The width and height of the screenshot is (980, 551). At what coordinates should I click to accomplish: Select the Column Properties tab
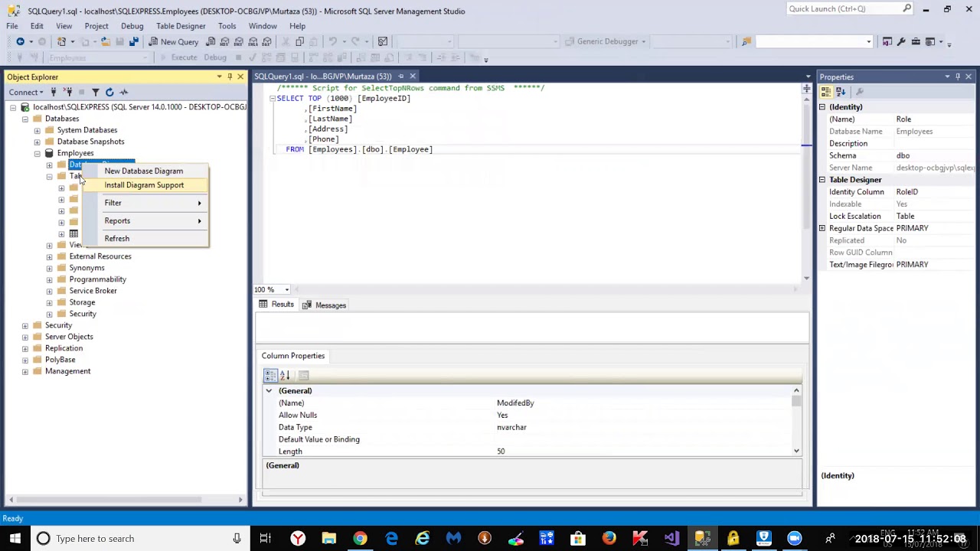293,355
